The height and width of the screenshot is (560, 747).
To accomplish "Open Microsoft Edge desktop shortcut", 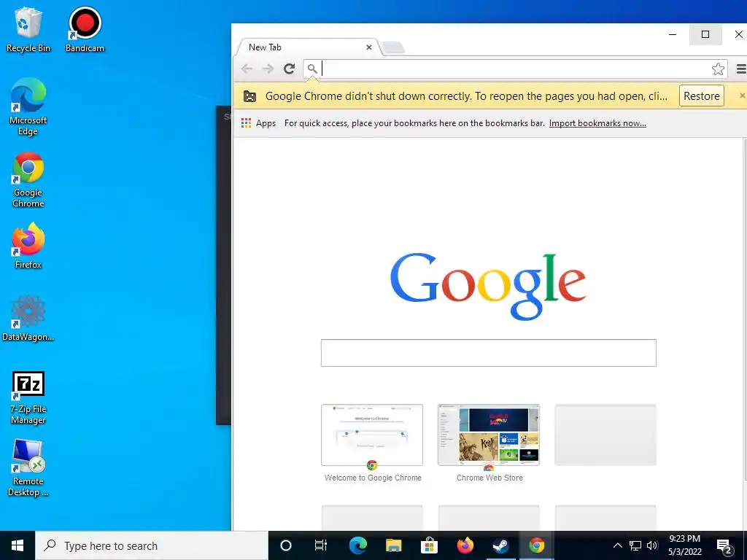I will click(x=28, y=106).
